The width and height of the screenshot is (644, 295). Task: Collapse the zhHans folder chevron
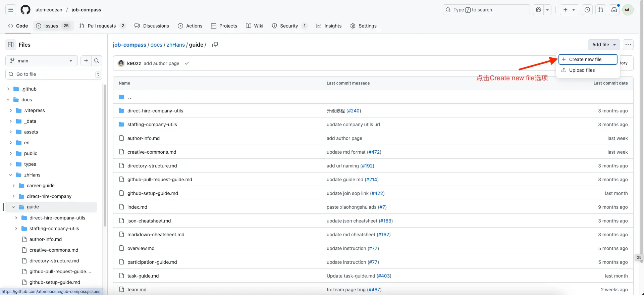pos(11,175)
